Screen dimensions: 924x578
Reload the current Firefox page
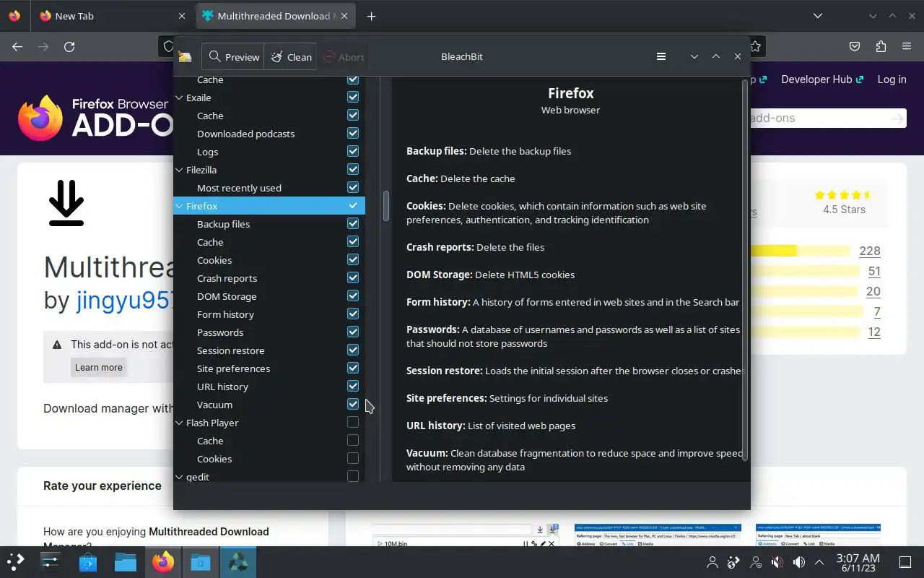(x=69, y=46)
